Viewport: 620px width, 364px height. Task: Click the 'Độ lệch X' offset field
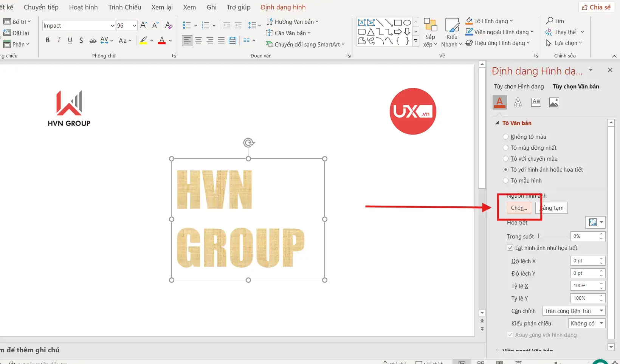tap(584, 261)
